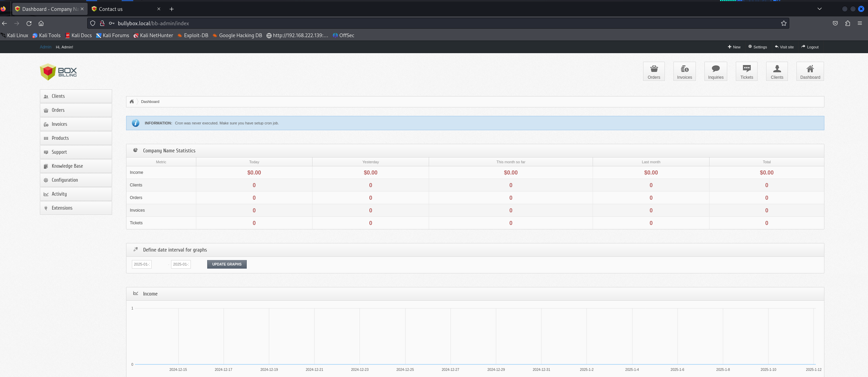Screen dimensions: 868x377
Task: Reload the page with browser refresh icon
Action: coord(29,23)
